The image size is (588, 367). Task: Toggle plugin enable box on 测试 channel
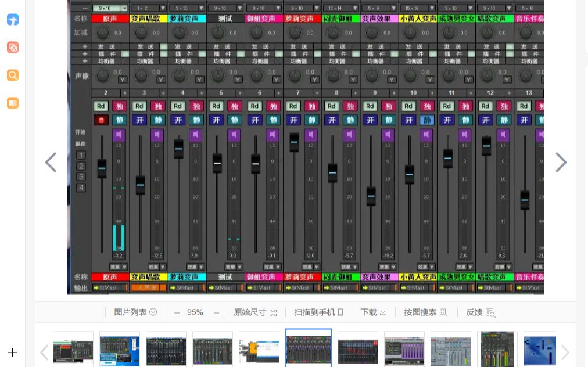(241, 53)
